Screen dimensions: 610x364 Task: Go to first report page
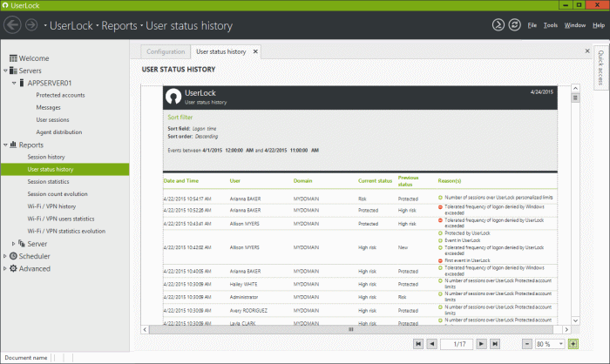coord(418,344)
